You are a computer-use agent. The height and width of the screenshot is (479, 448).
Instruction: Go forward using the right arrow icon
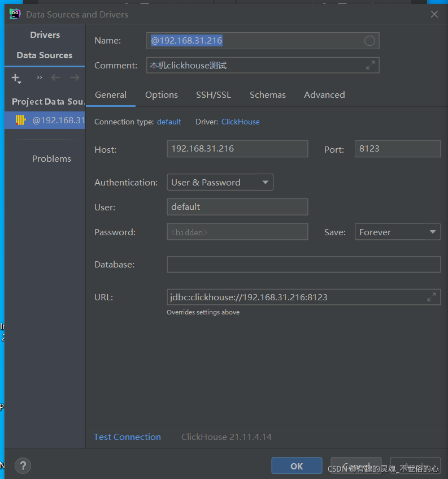75,77
